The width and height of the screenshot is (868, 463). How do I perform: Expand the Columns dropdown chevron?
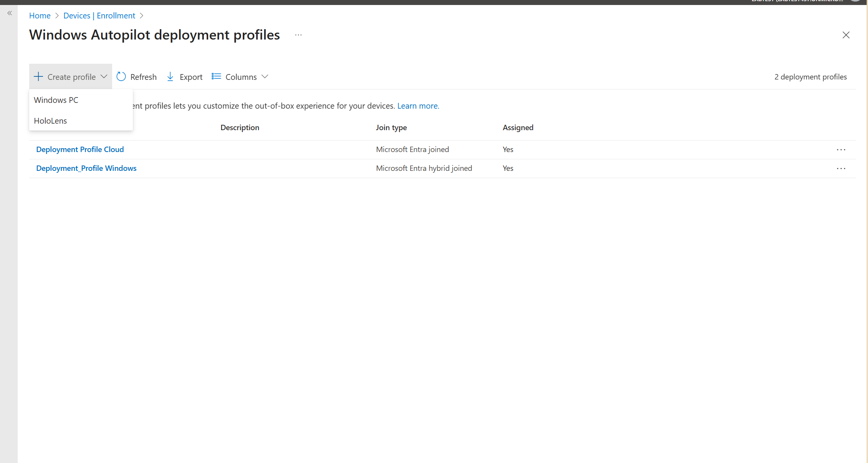265,76
